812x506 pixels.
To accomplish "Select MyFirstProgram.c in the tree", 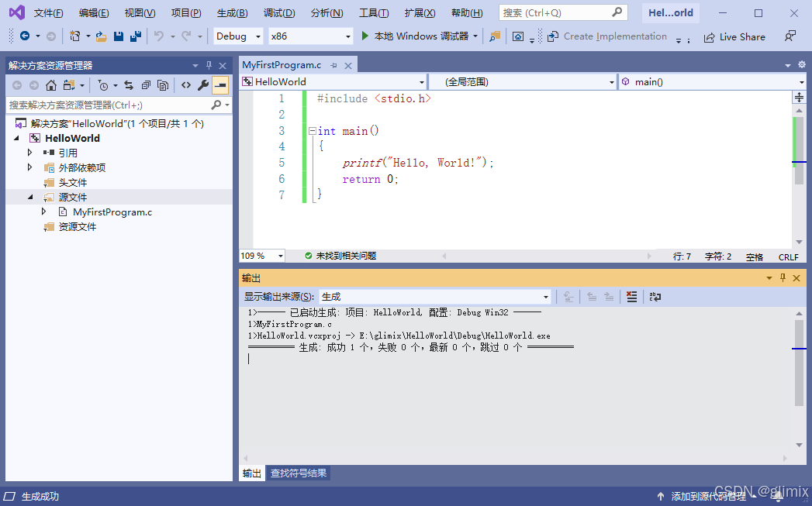I will tap(112, 212).
